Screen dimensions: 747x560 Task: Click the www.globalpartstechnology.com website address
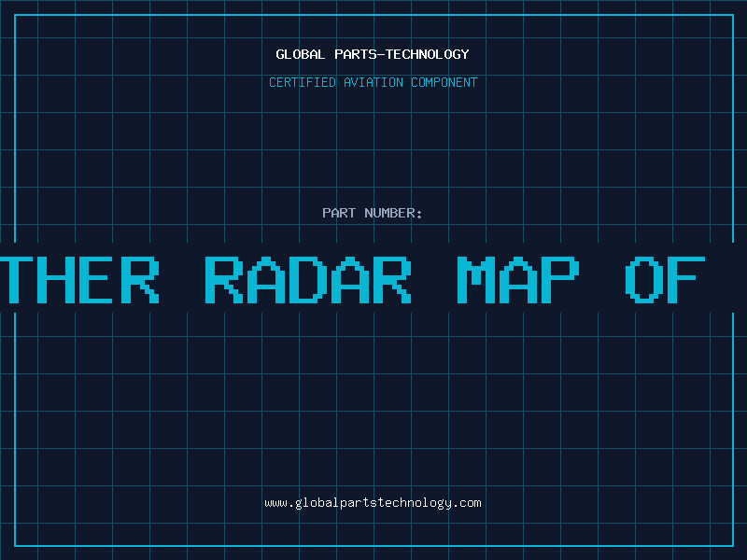tap(373, 503)
